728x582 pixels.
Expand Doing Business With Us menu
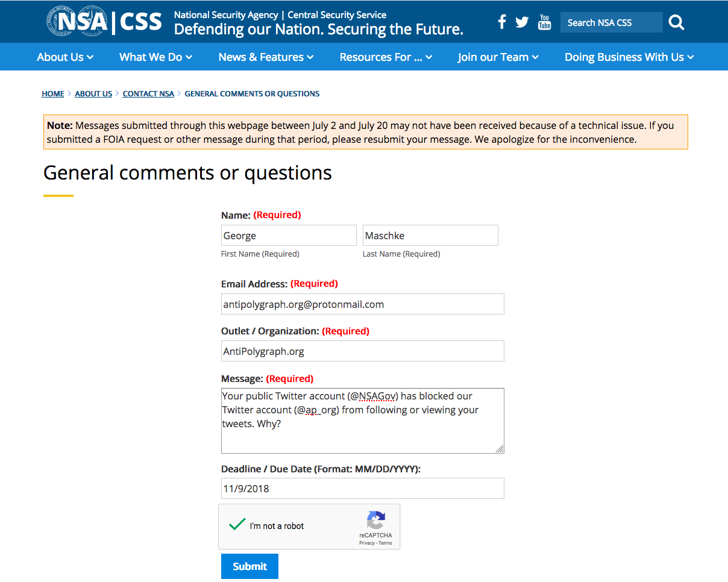coord(629,57)
